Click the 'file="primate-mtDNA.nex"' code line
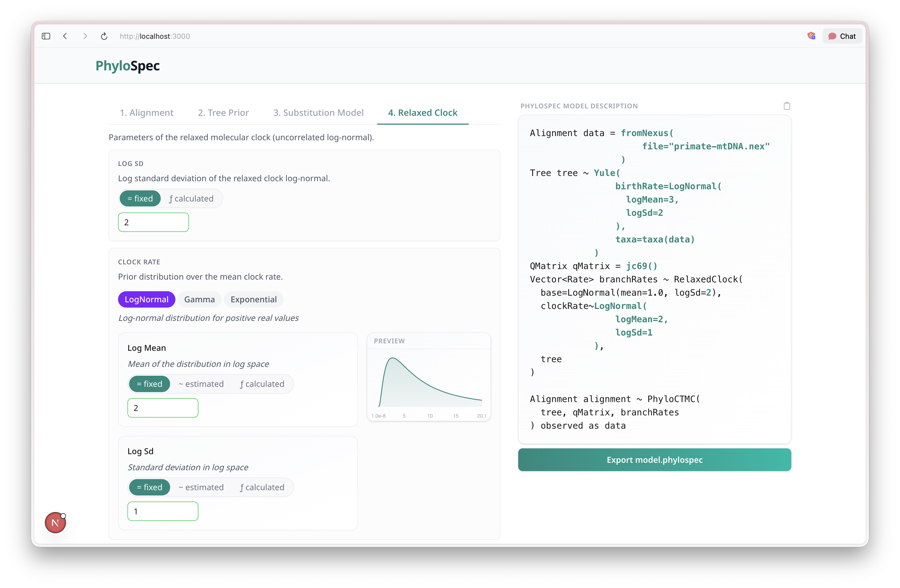Viewport: 900px width, 588px height. pyautogui.click(x=706, y=146)
